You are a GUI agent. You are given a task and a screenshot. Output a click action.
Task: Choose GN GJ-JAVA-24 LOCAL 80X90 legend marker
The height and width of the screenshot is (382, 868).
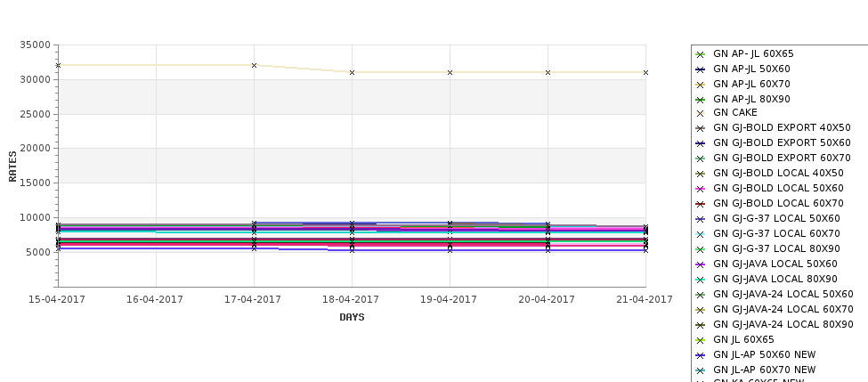point(701,325)
